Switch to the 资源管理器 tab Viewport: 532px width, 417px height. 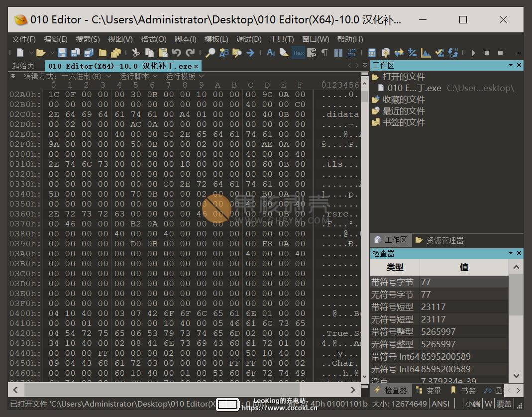click(x=440, y=240)
